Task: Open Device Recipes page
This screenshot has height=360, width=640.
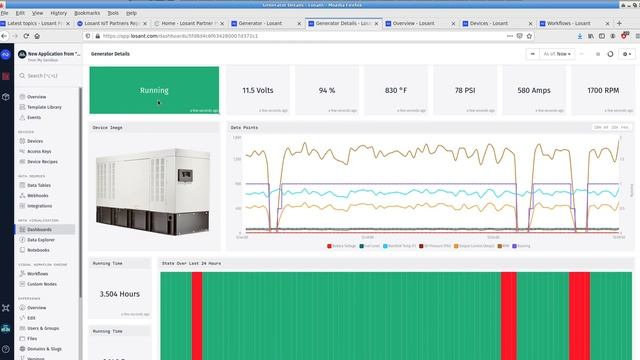Action: click(42, 162)
